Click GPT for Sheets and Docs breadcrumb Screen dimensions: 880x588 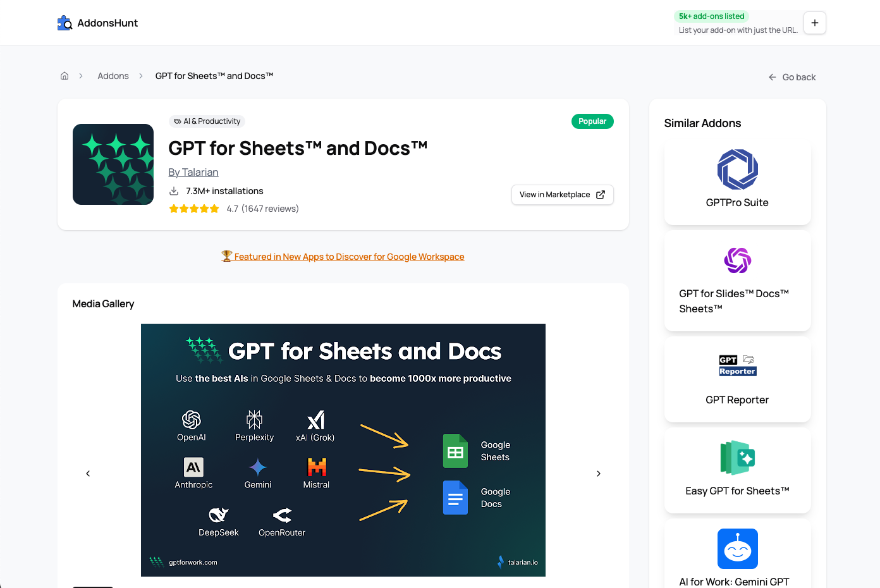pos(214,76)
